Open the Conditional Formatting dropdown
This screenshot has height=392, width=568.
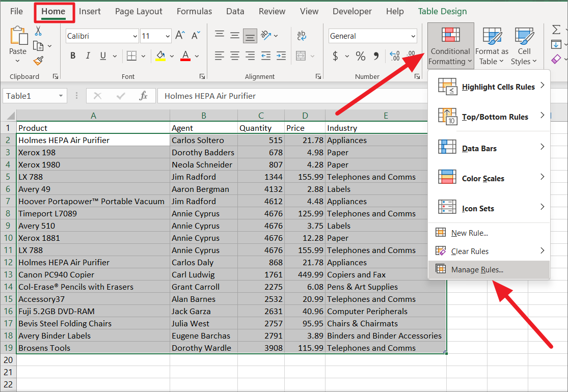point(451,46)
